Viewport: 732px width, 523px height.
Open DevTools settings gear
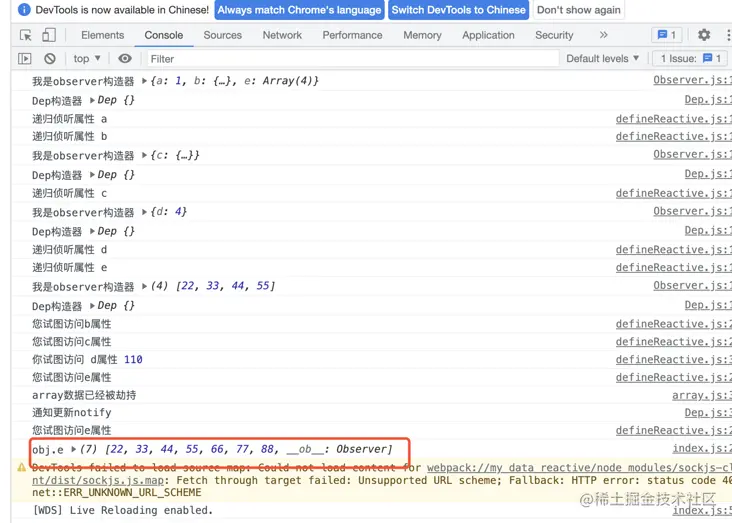[704, 35]
